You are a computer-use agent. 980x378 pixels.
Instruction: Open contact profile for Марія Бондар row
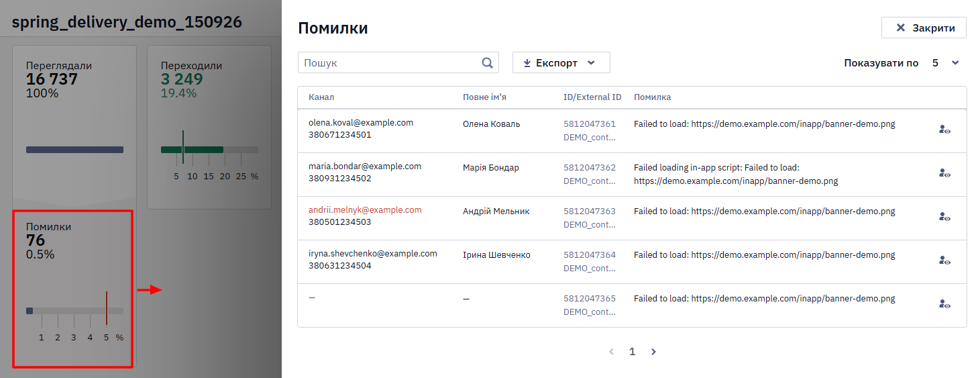(944, 173)
